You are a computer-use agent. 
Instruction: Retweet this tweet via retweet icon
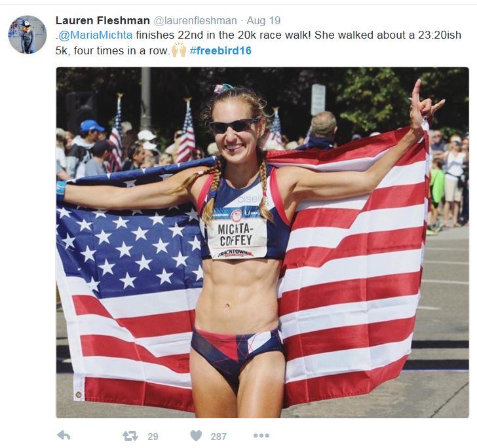point(130,436)
